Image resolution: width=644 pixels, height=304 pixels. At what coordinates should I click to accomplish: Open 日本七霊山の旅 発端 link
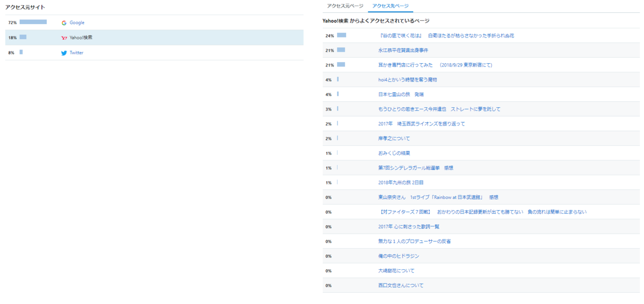point(401,94)
